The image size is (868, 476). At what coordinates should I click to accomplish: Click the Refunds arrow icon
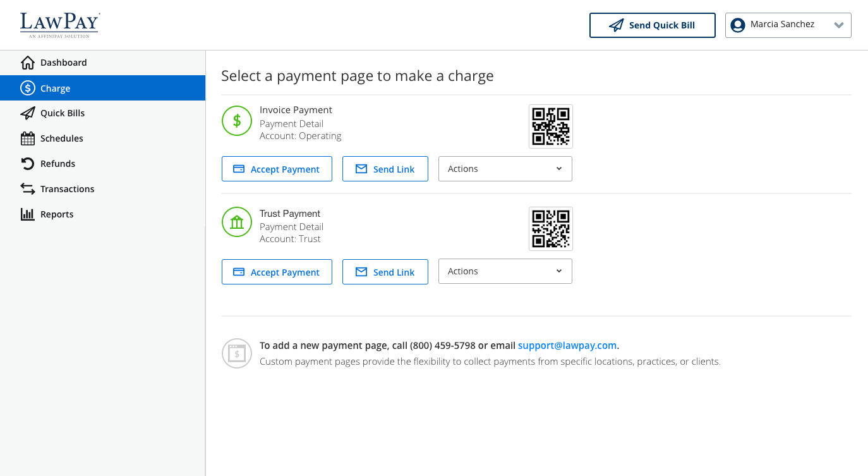pos(28,163)
